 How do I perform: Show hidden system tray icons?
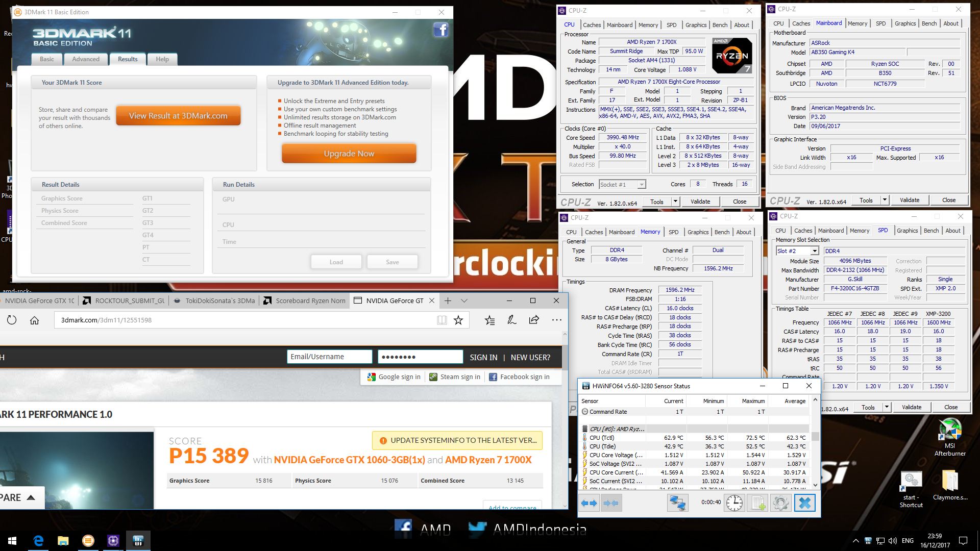click(x=855, y=541)
